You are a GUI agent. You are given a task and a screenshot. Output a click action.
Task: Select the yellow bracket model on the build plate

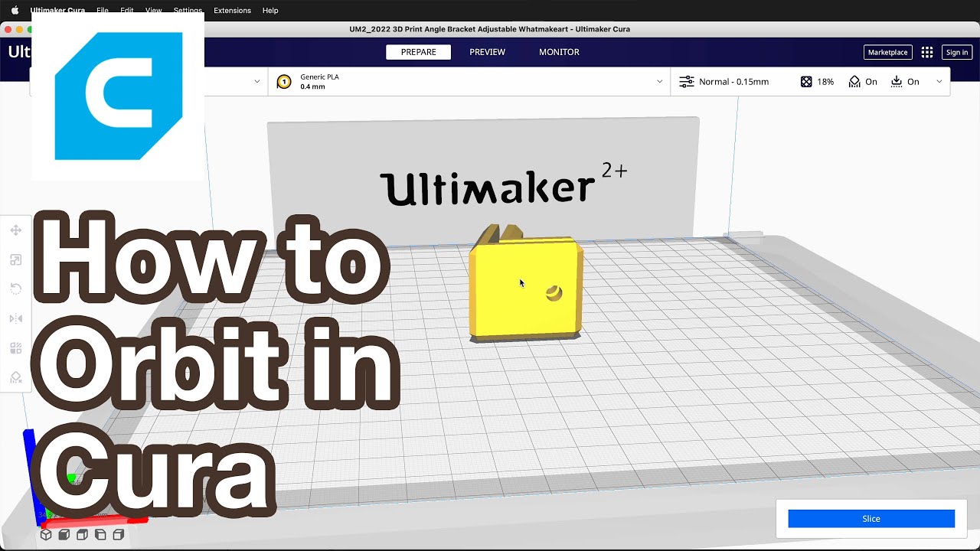pyautogui.click(x=526, y=283)
